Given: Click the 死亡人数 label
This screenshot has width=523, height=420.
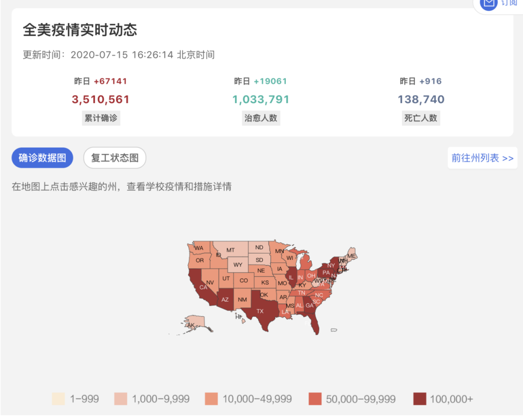Looking at the screenshot, I should point(420,118).
